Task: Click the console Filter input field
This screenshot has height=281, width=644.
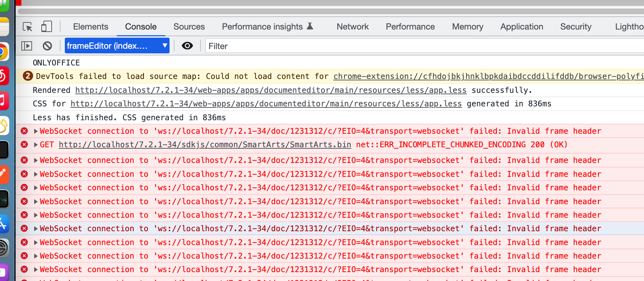Action: point(425,46)
